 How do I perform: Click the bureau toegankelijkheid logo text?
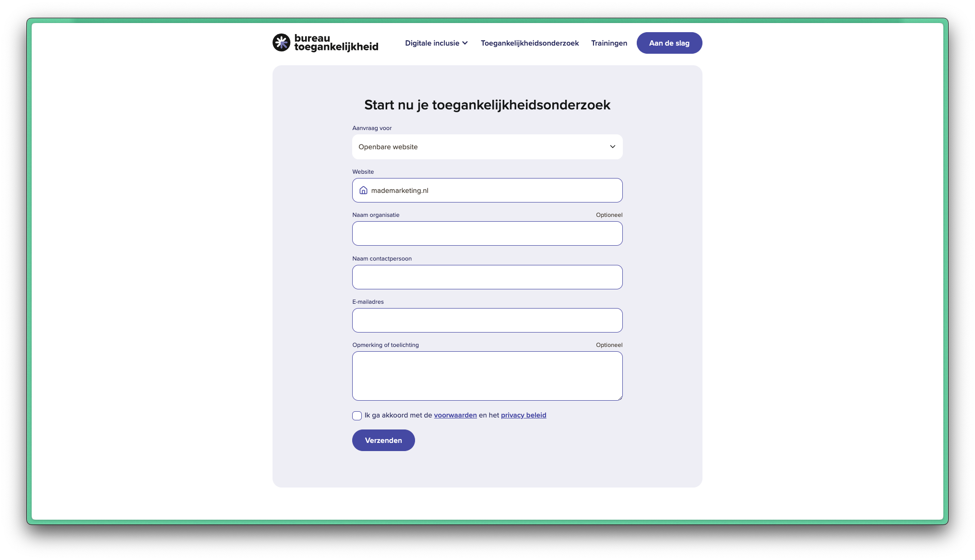pos(336,43)
